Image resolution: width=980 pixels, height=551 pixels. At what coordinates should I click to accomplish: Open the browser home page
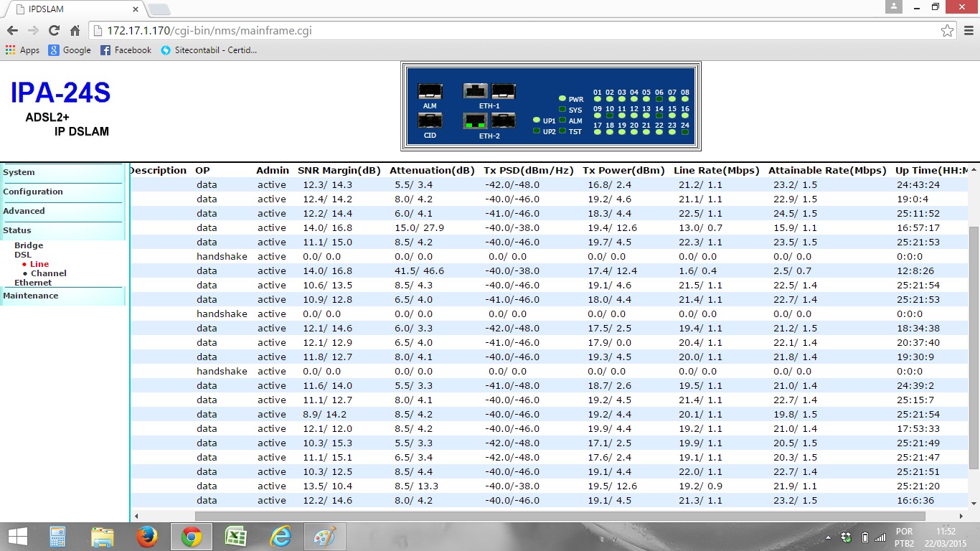[75, 31]
